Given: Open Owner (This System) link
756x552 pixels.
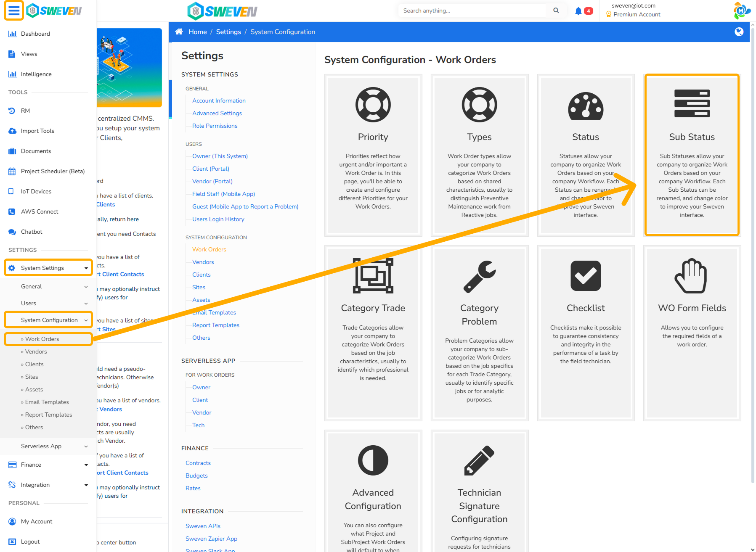Looking at the screenshot, I should click(x=220, y=156).
